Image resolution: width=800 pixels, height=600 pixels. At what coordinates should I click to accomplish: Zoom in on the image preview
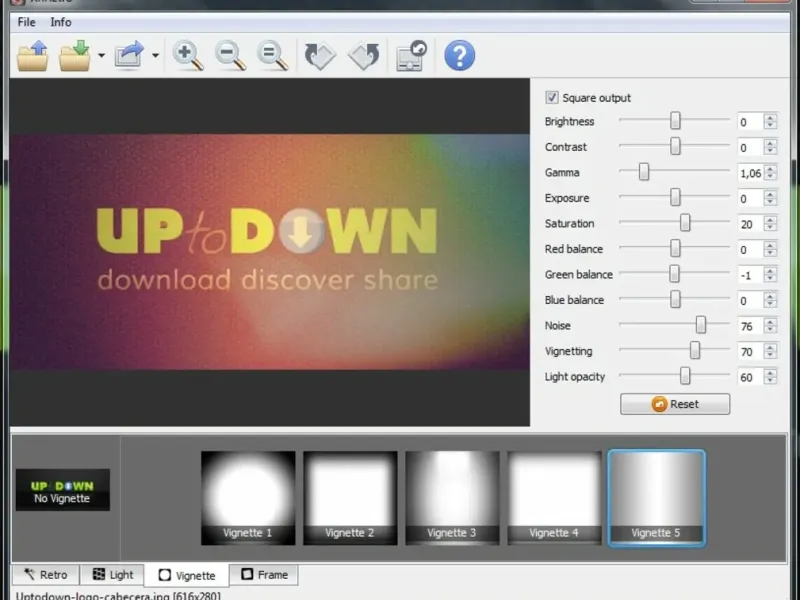(188, 56)
